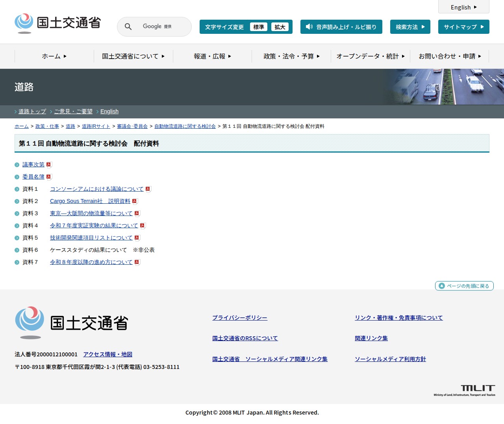
Task: Open Cargo Sous Terrain社 説明資料 link
Action: coord(90,201)
